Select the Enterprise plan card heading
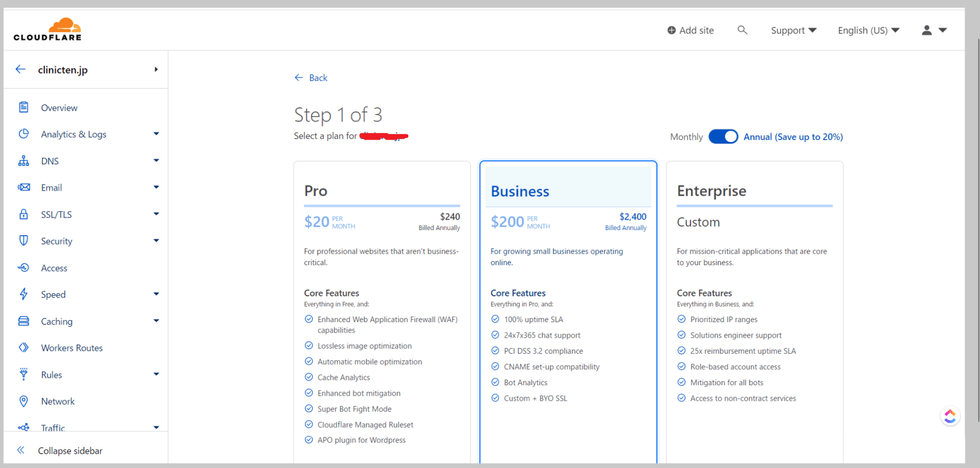 pyautogui.click(x=711, y=191)
